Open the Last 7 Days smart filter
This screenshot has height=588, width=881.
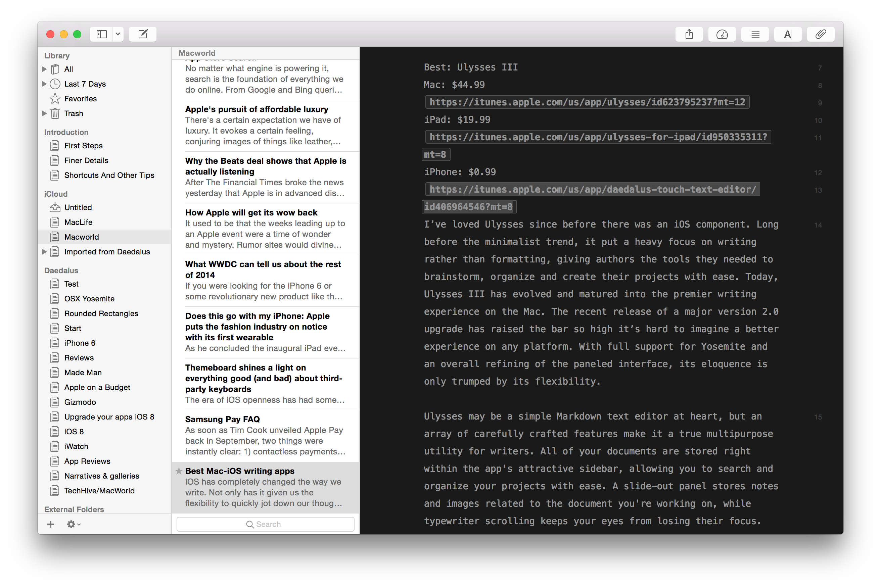click(x=84, y=83)
